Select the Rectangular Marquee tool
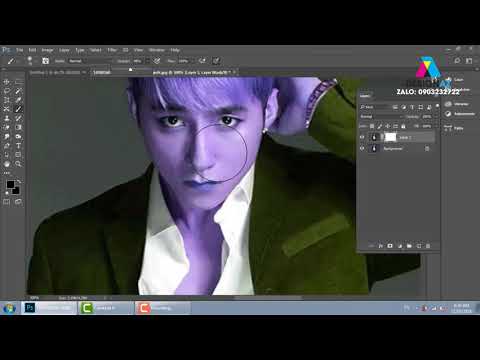The image size is (480, 360). pyautogui.click(x=18, y=82)
